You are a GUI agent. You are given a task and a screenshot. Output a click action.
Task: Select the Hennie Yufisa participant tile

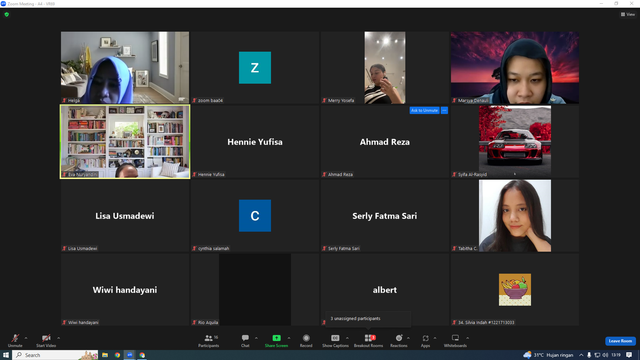[255, 142]
